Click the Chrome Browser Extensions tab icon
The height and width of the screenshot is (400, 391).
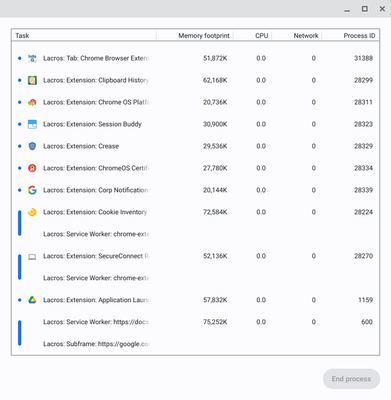[x=32, y=58]
